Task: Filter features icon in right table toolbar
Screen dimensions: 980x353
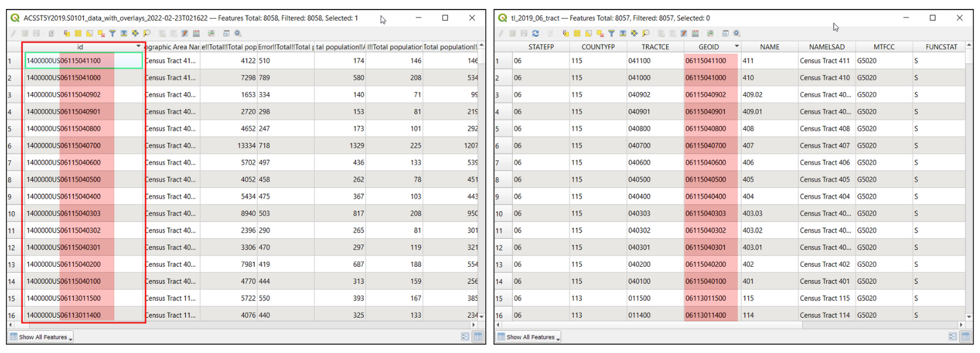Action: (x=611, y=34)
